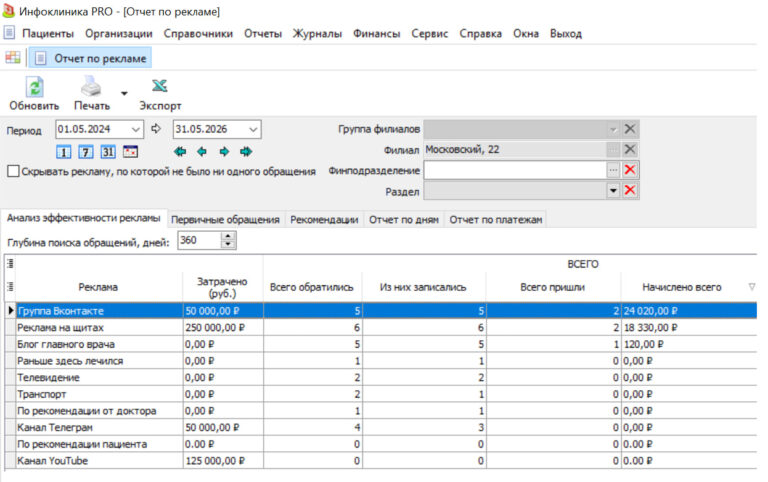Screen dimensions: 768x482
Task: Open the start date 01.05.2024 dropdown
Action: [136, 129]
